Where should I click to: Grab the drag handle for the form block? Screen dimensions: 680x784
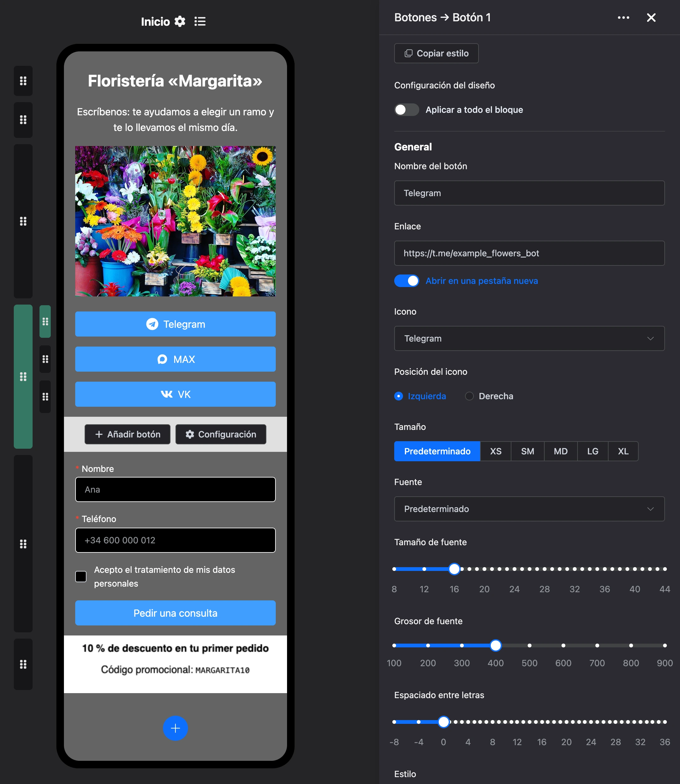point(23,544)
